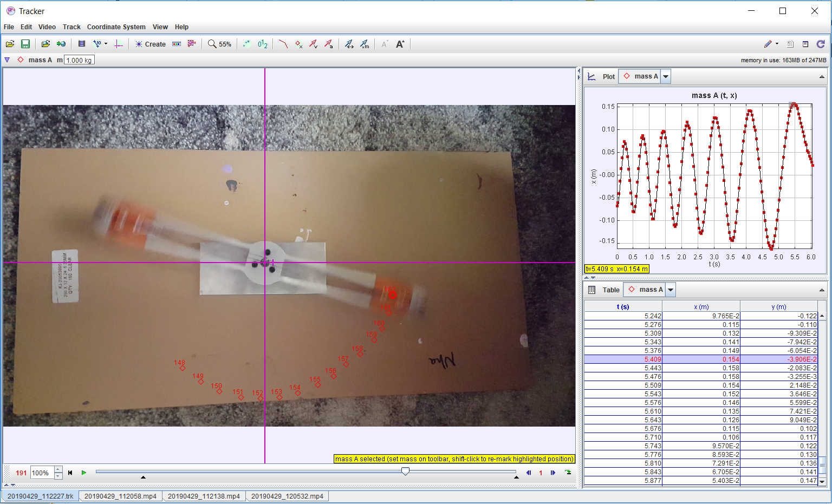Toggle path visibility
The width and height of the screenshot is (832, 504).
[283, 44]
